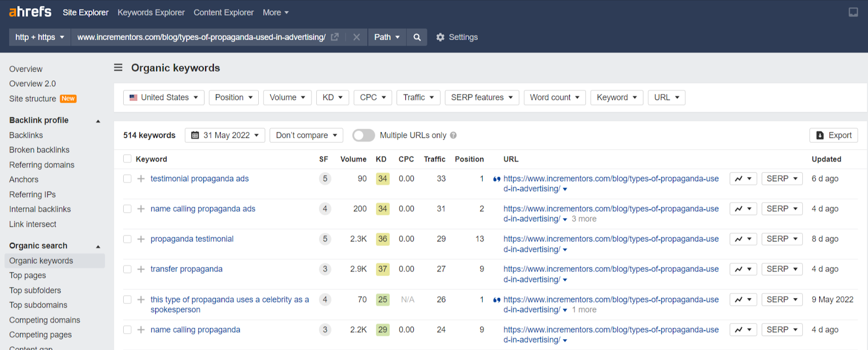Open Top pages in sidebar

point(28,276)
